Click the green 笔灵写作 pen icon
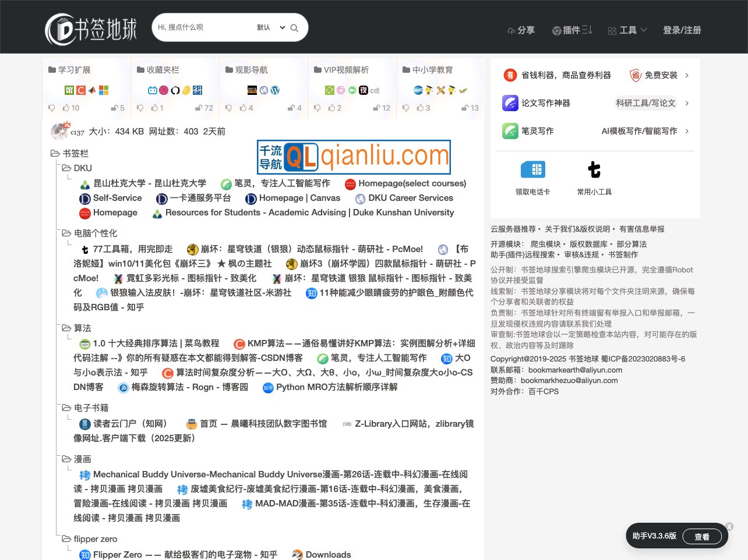This screenshot has height=560, width=748. 510,131
